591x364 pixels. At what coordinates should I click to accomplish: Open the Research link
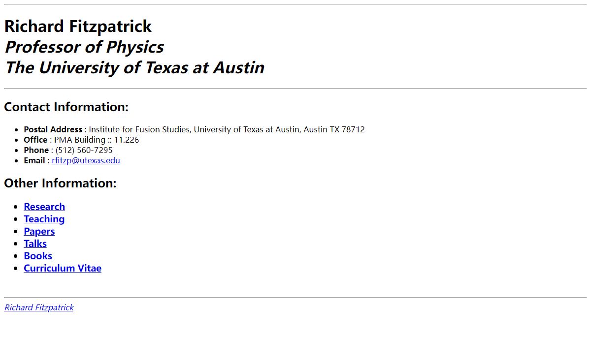pos(44,207)
